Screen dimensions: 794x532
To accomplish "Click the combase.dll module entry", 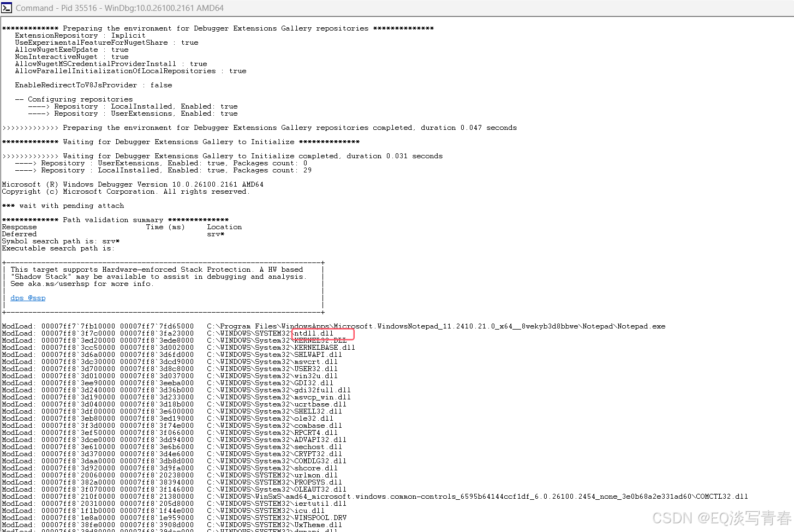I will pyautogui.click(x=172, y=426).
